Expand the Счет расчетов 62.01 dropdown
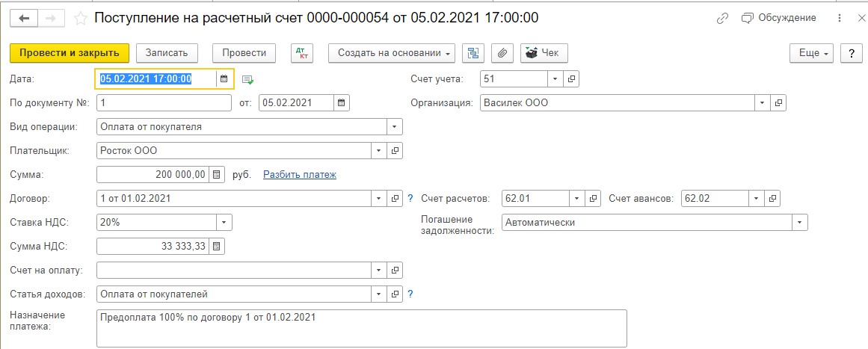 click(577, 198)
